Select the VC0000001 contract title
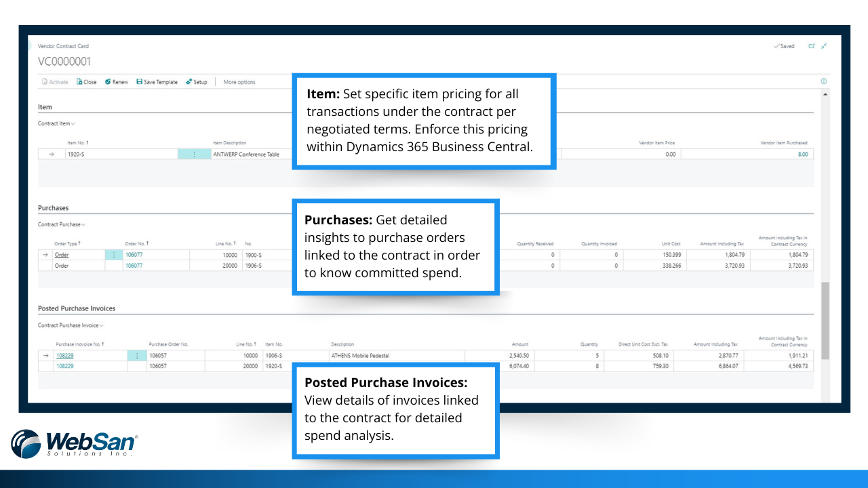868x488 pixels. (x=64, y=62)
